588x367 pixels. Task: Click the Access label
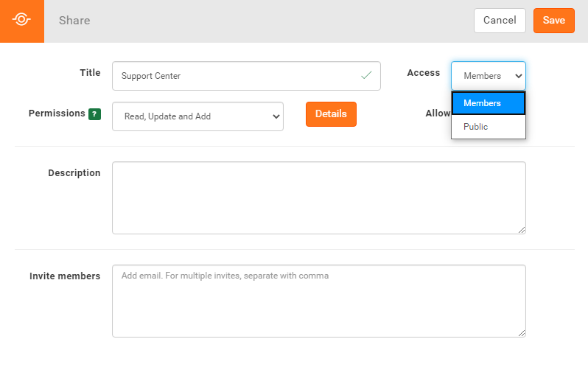pos(423,72)
